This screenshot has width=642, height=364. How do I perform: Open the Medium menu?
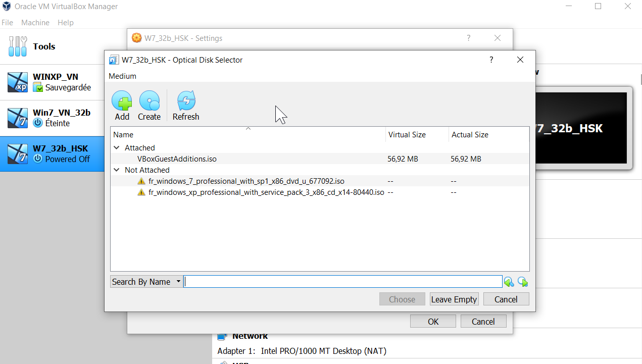click(123, 76)
